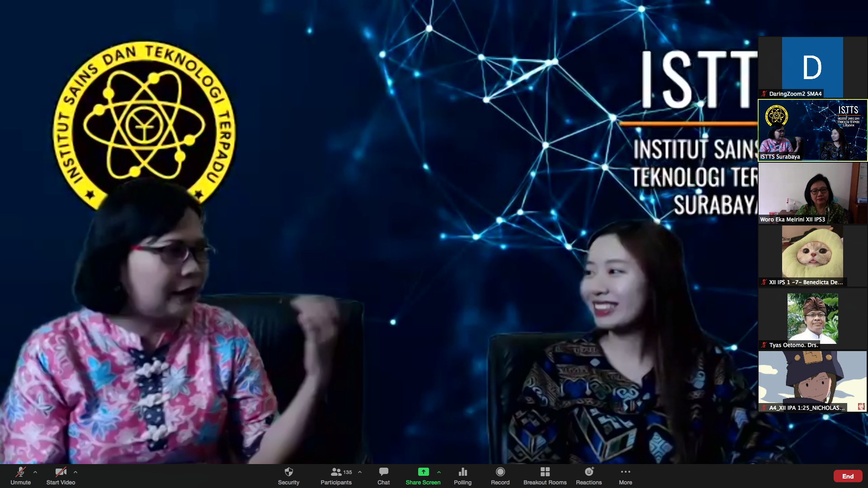Select Tyas Oetomo. Drs. participant tile
The image size is (868, 488).
tap(812, 319)
